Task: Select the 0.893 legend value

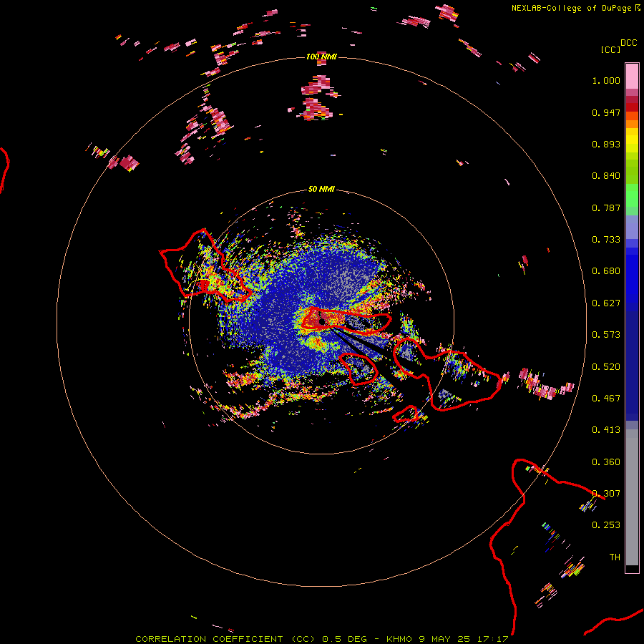Action: point(606,144)
